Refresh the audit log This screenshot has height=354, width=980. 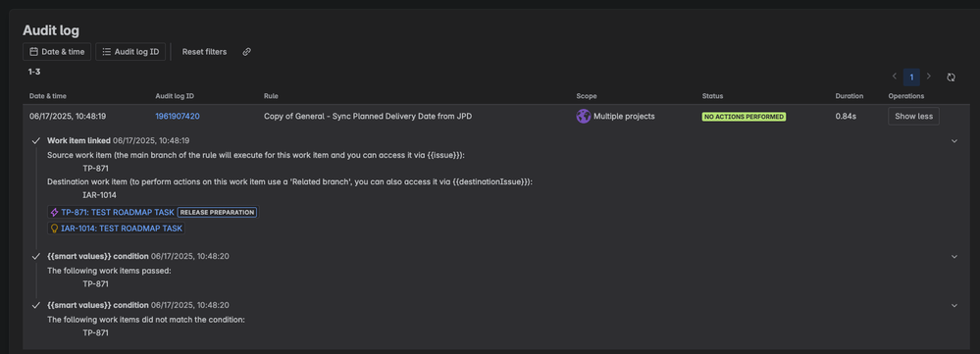[x=951, y=77]
